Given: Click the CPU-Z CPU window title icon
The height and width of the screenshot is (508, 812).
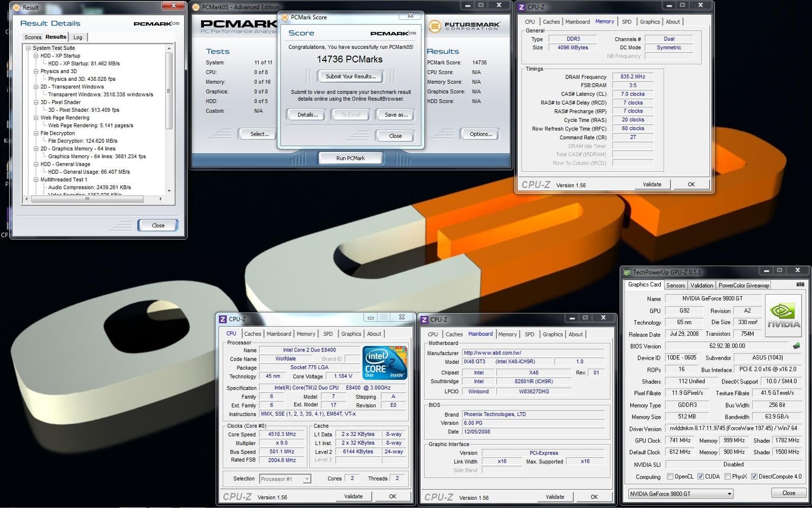Looking at the screenshot, I should 223,319.
